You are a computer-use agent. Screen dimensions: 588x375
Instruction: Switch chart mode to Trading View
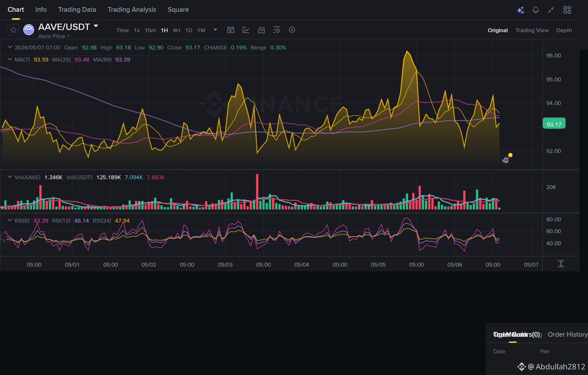point(532,30)
